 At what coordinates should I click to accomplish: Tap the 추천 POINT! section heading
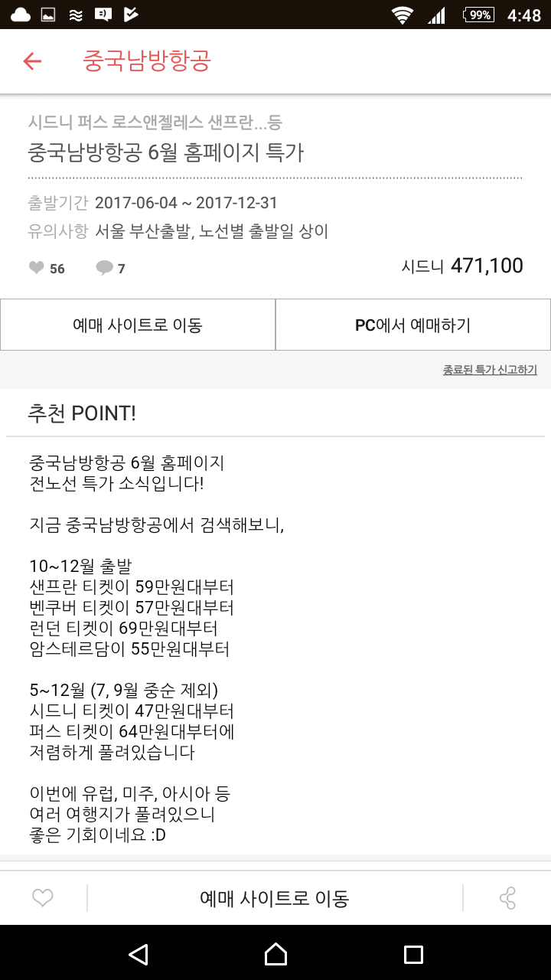click(x=82, y=413)
